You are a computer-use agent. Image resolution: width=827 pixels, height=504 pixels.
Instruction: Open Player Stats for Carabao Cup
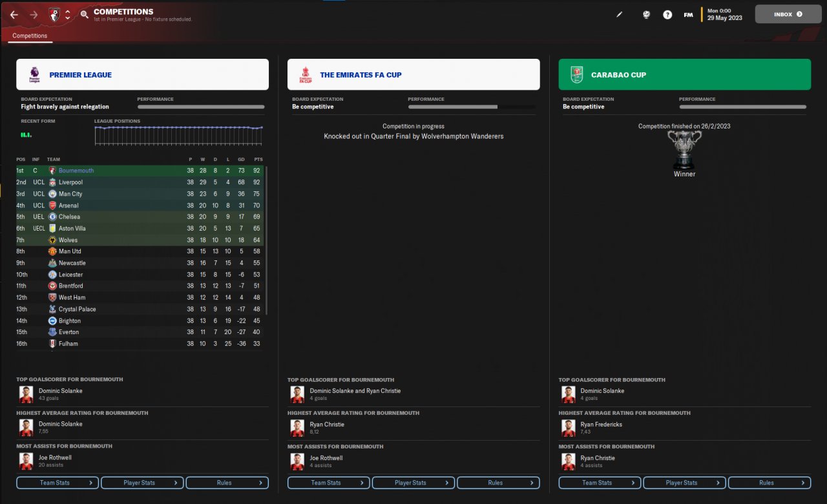[x=685, y=483]
